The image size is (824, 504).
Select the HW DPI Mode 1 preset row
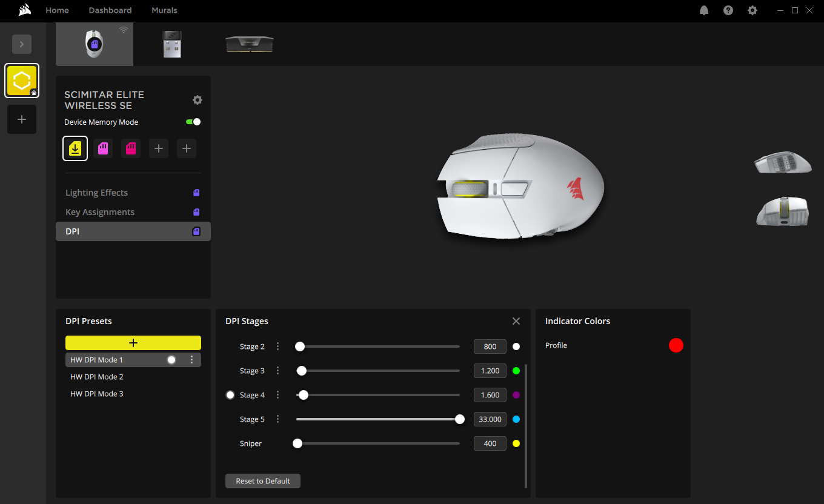click(133, 360)
